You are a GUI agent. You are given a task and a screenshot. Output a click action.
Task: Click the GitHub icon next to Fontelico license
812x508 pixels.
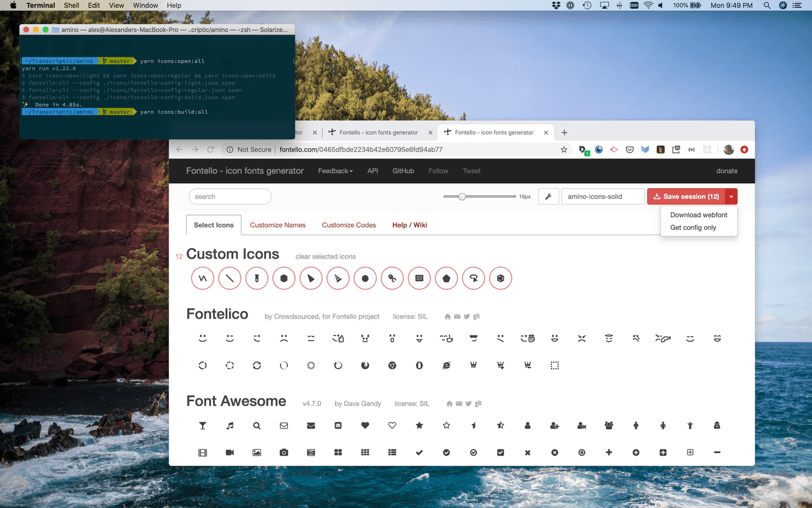476,316
